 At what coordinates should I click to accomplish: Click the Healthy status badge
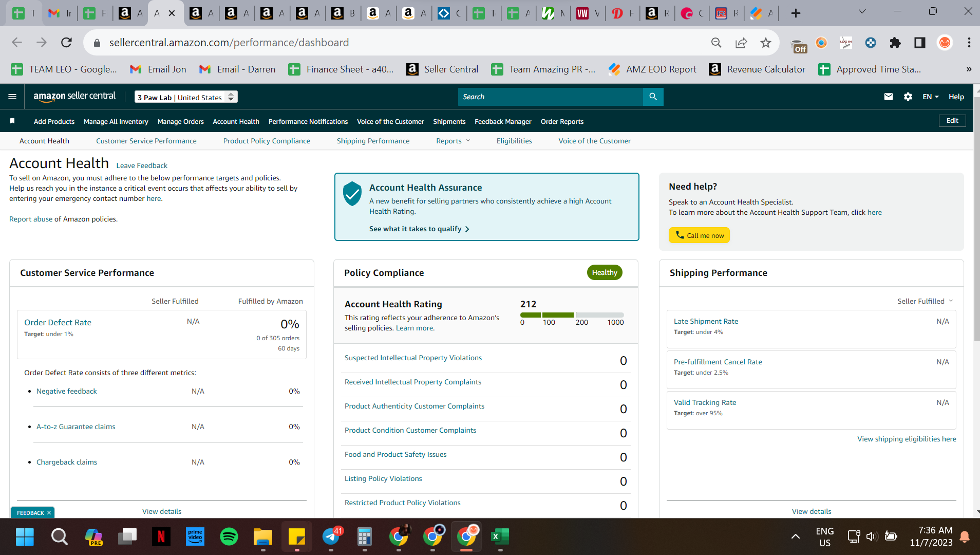click(605, 272)
